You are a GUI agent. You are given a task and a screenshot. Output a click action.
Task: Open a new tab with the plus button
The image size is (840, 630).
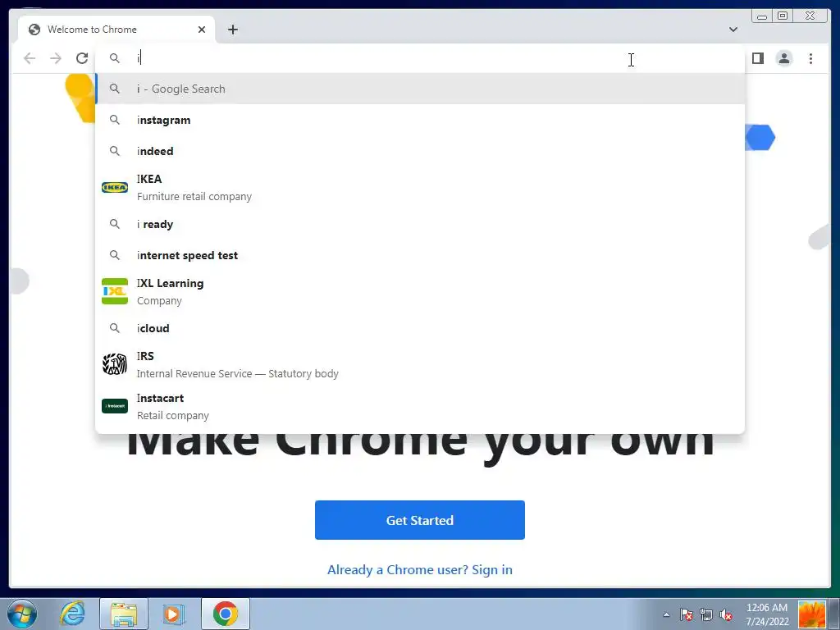pyautogui.click(x=232, y=30)
